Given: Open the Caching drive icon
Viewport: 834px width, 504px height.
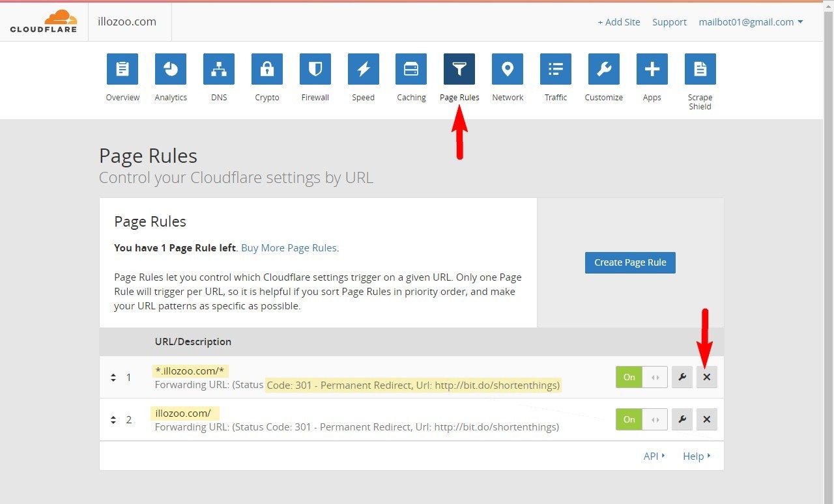Looking at the screenshot, I should [411, 69].
